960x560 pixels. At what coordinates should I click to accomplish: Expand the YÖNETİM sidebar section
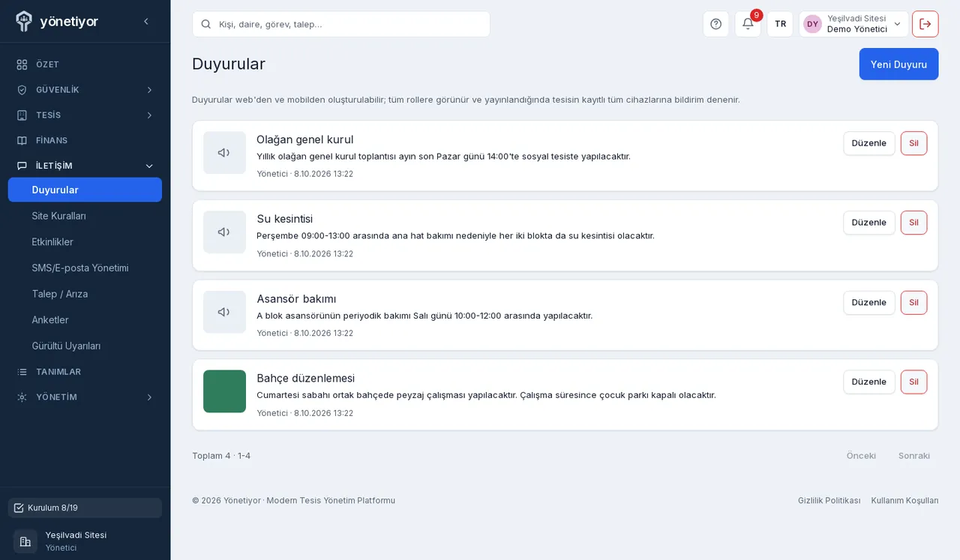(x=85, y=397)
